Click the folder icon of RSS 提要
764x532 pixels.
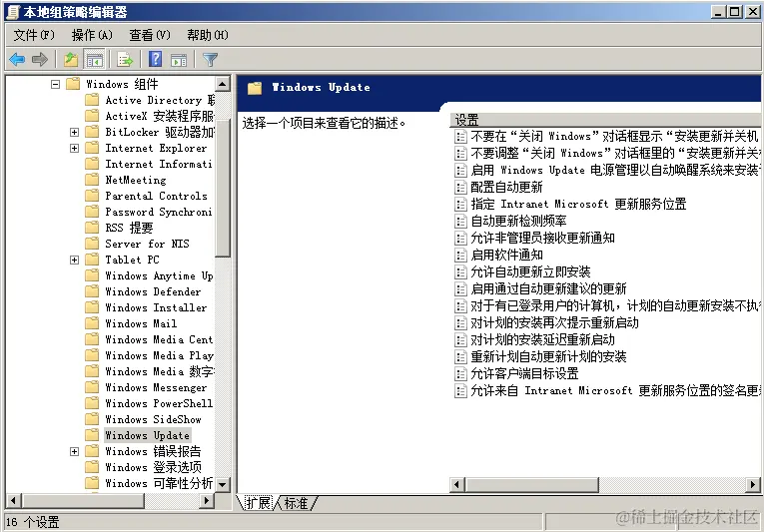point(92,228)
